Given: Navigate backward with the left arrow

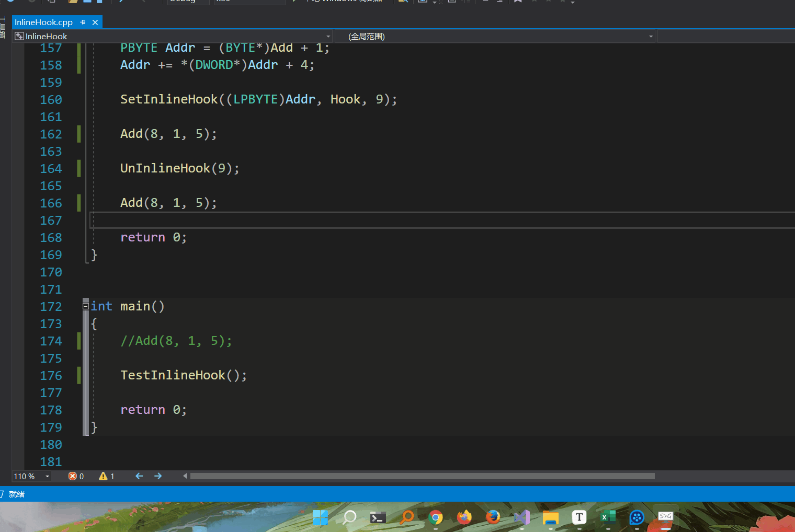Looking at the screenshot, I should pos(139,476).
